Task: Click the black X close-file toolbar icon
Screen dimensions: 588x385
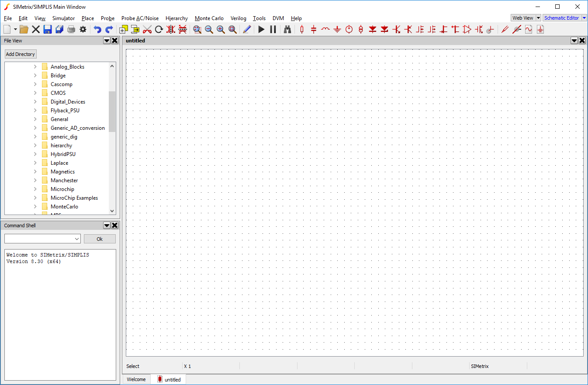Action: click(36, 29)
